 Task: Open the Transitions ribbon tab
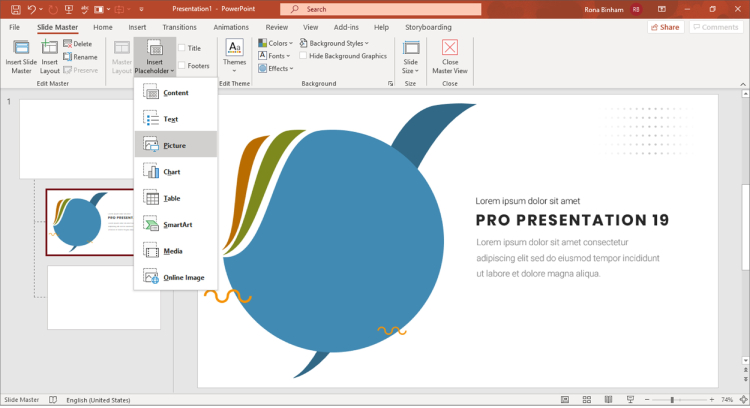[179, 27]
